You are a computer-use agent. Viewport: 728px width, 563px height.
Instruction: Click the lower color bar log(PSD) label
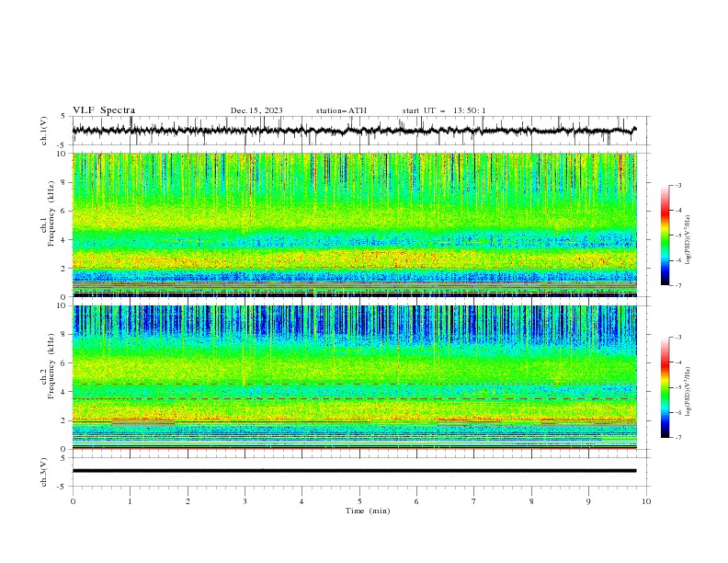click(688, 392)
